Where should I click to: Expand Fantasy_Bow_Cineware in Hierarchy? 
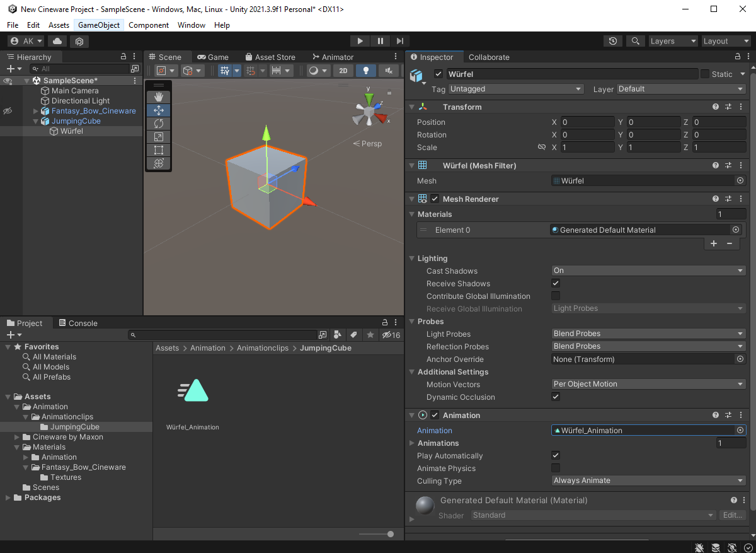36,111
